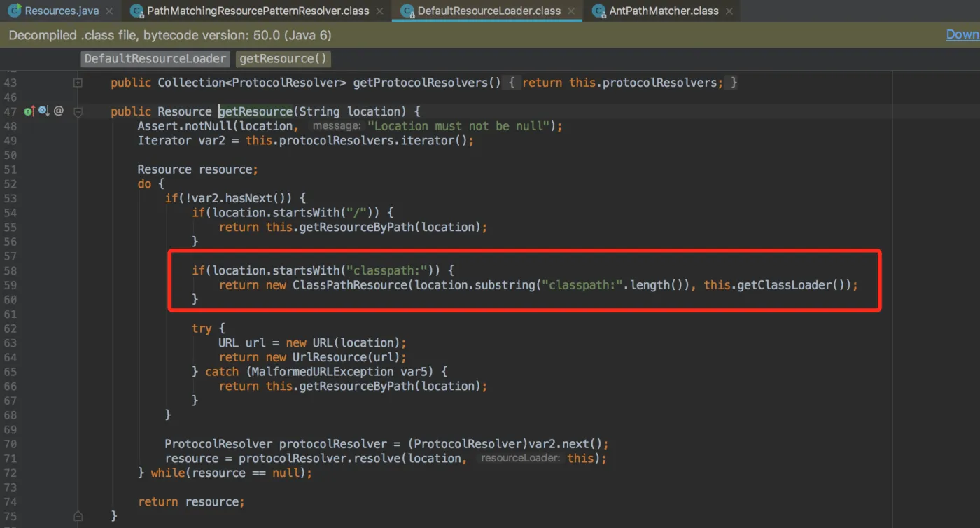Screen dimensions: 980x528
Task: Click the fold end marker at line 75
Action: [x=78, y=516]
